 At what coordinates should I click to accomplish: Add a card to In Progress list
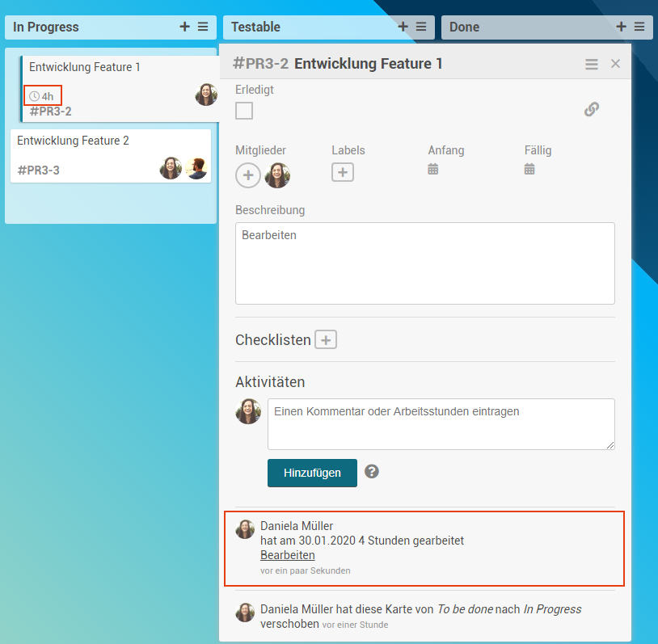tap(184, 27)
